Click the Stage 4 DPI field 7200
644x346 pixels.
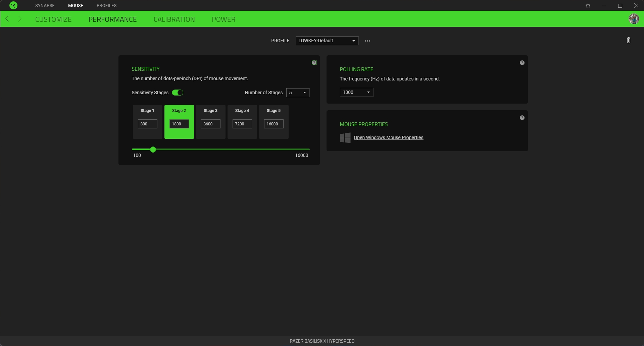242,124
